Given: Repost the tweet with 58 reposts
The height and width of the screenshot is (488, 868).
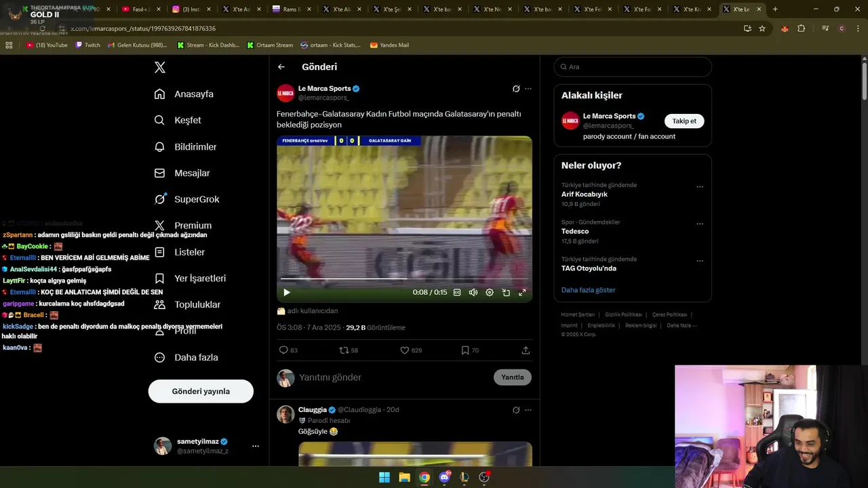Looking at the screenshot, I should pyautogui.click(x=349, y=350).
